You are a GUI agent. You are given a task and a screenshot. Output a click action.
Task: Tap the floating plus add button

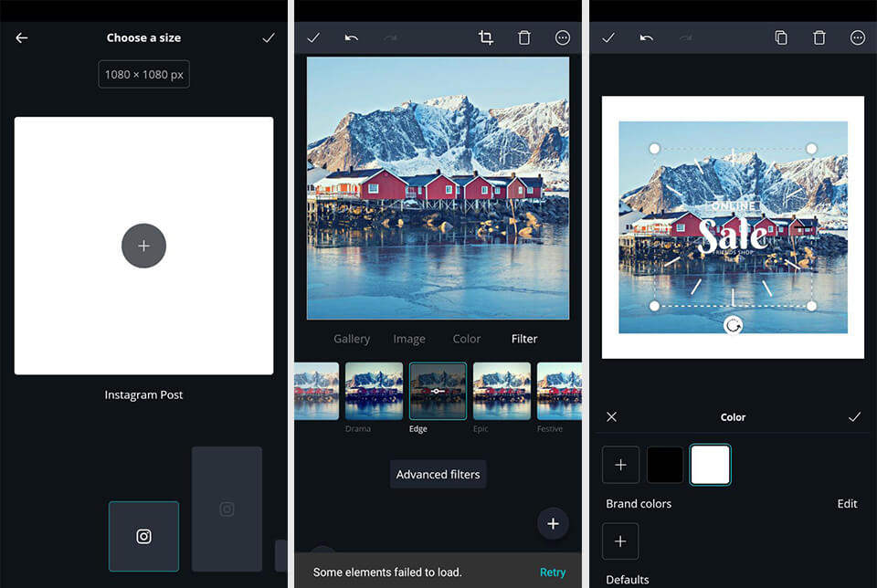coord(553,524)
